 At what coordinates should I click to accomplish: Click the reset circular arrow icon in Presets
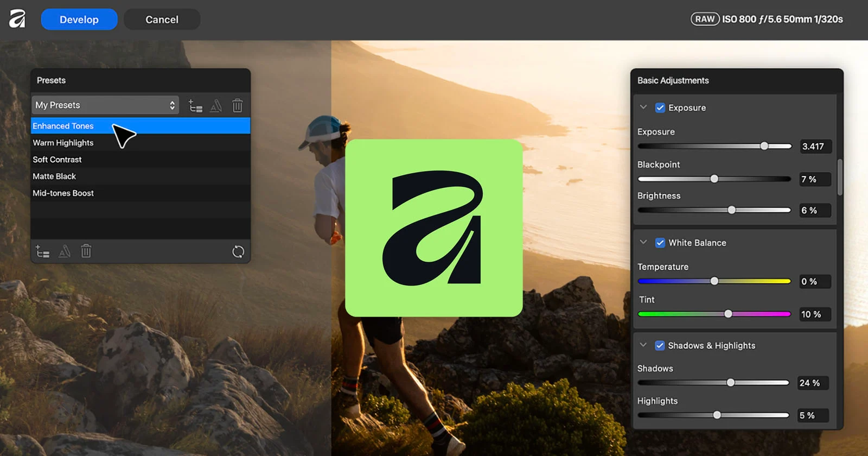(238, 251)
